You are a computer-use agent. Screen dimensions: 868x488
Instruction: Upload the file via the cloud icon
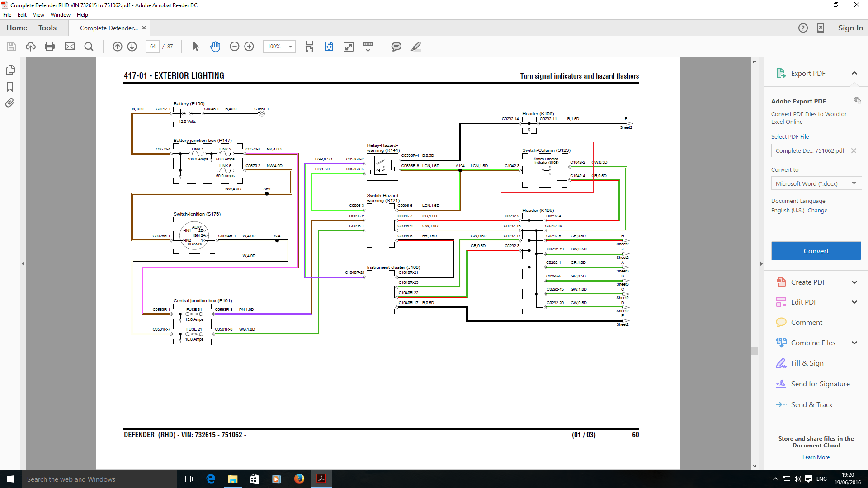click(x=31, y=47)
